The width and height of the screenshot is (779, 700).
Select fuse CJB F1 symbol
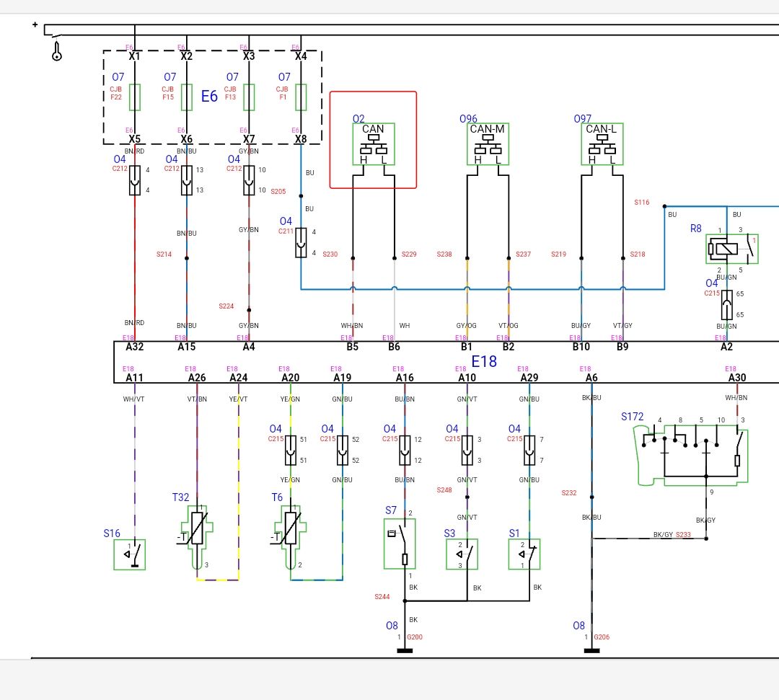tap(301, 97)
